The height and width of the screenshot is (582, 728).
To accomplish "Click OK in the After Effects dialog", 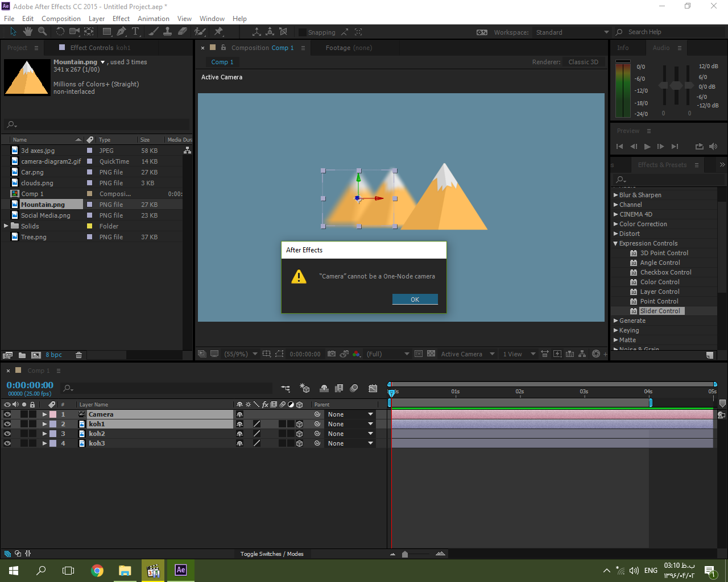I will 415,300.
